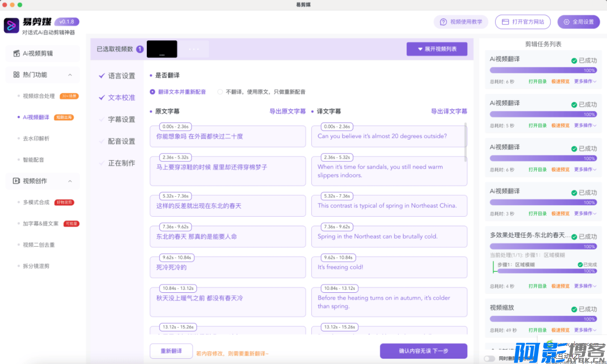Image resolution: width=607 pixels, height=364 pixels.
Task: Click the Ai视频剪辑 sidebar icon
Action: (17, 53)
